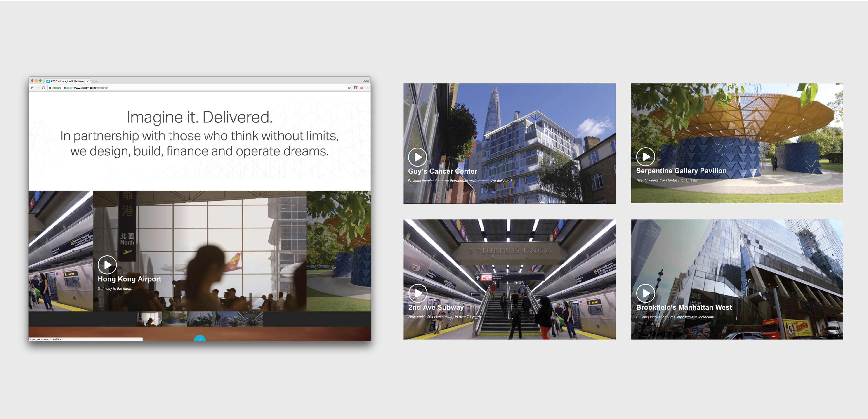
Task: Open the Chrome three-dot menu
Action: pyautogui.click(x=367, y=88)
